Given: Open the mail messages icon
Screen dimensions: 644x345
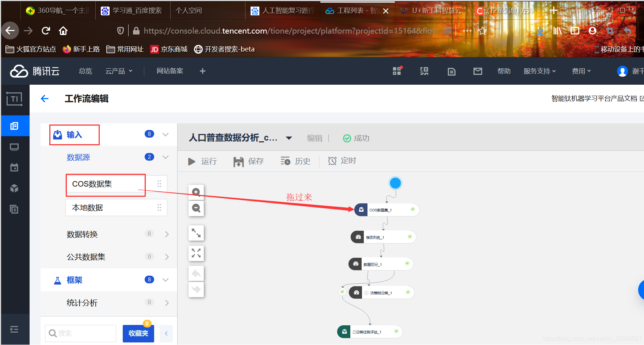Looking at the screenshot, I should click(478, 71).
